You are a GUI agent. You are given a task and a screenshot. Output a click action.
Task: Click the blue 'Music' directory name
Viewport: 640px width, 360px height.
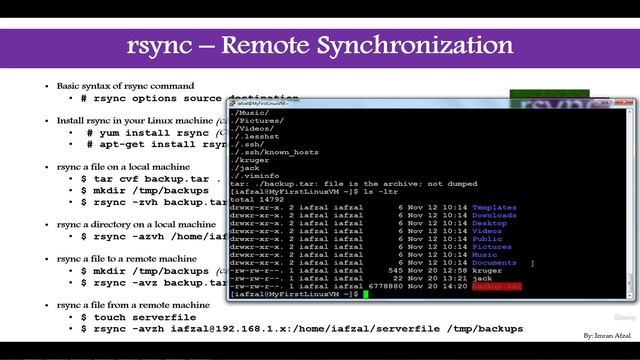tap(484, 255)
